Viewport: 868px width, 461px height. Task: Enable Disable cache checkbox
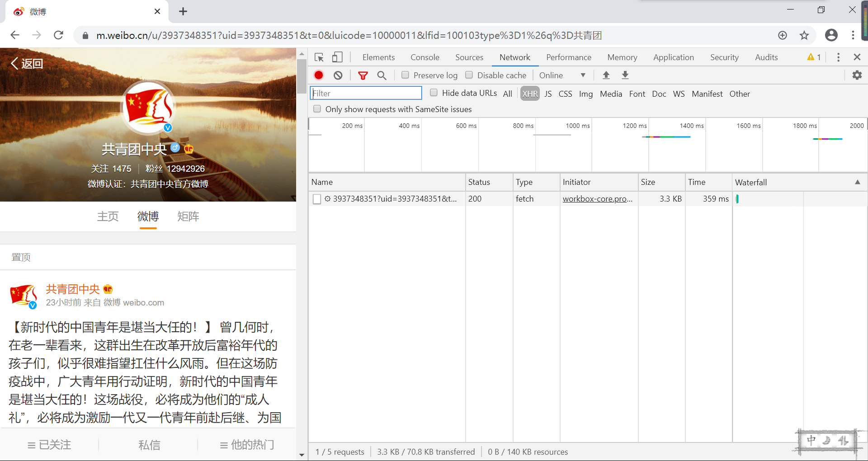[469, 75]
